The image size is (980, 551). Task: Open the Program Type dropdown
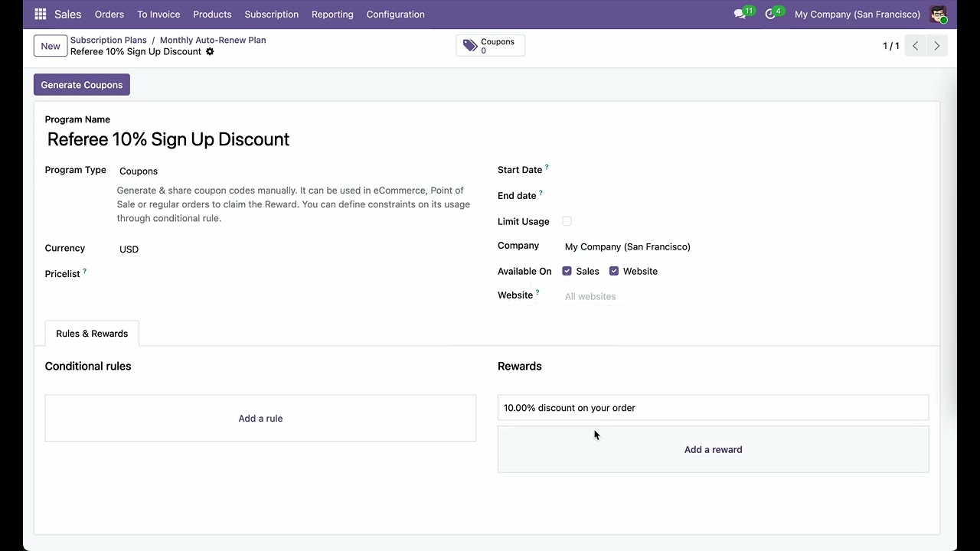pos(296,171)
